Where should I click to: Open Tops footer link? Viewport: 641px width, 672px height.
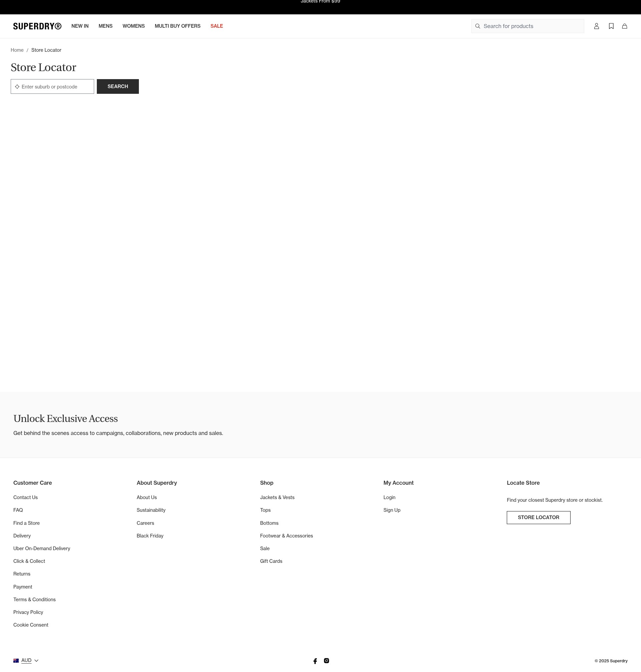265,510
